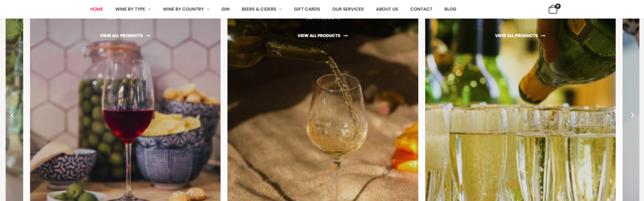
Task: Go to the Contact page
Action: click(x=421, y=9)
